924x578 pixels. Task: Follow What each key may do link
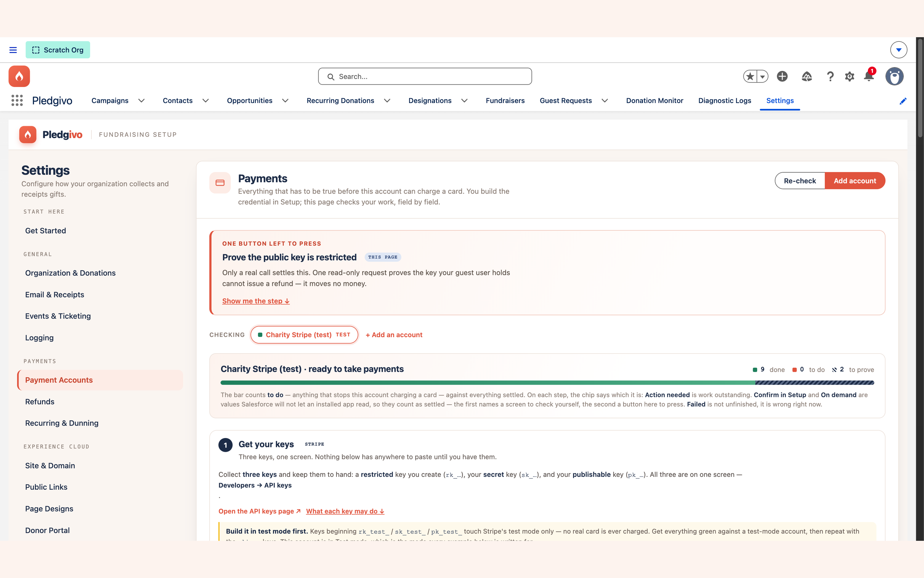pyautogui.click(x=345, y=511)
